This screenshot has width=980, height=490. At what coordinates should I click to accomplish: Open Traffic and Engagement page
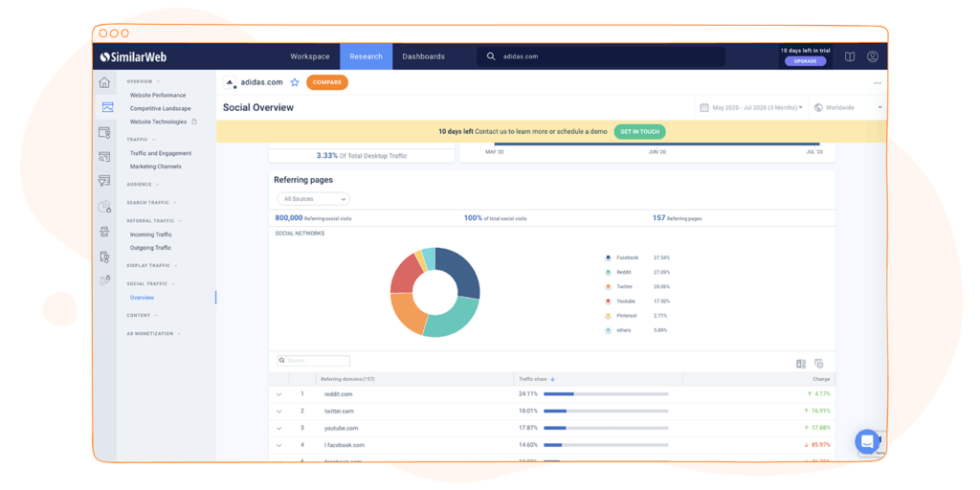[x=161, y=153]
